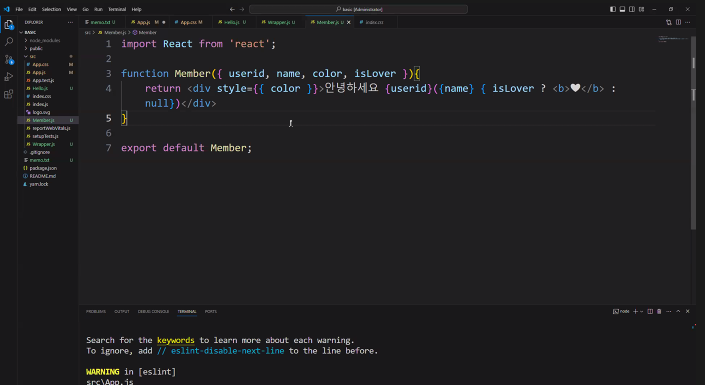Expand the node_modules folder
This screenshot has height=385, width=705.
tap(44, 40)
